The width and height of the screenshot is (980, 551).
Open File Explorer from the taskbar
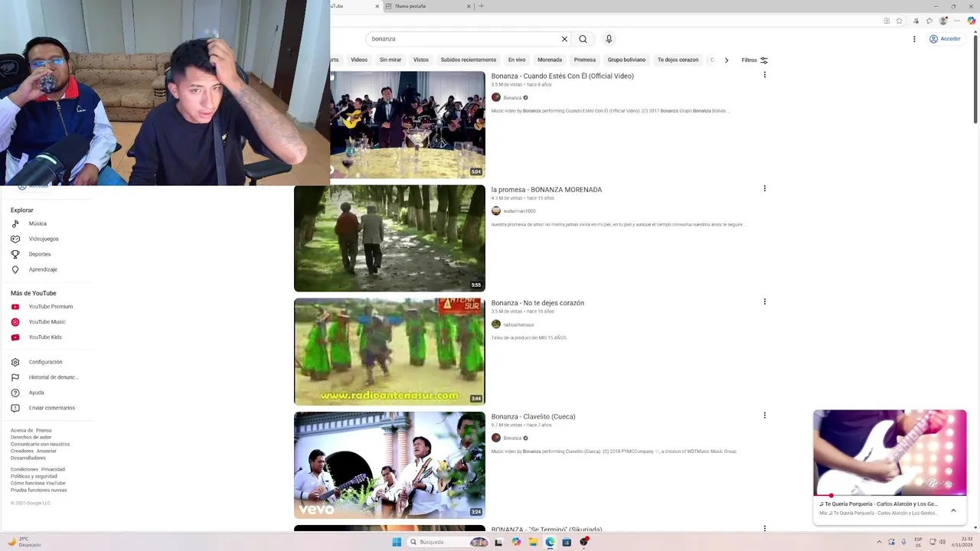click(x=533, y=542)
